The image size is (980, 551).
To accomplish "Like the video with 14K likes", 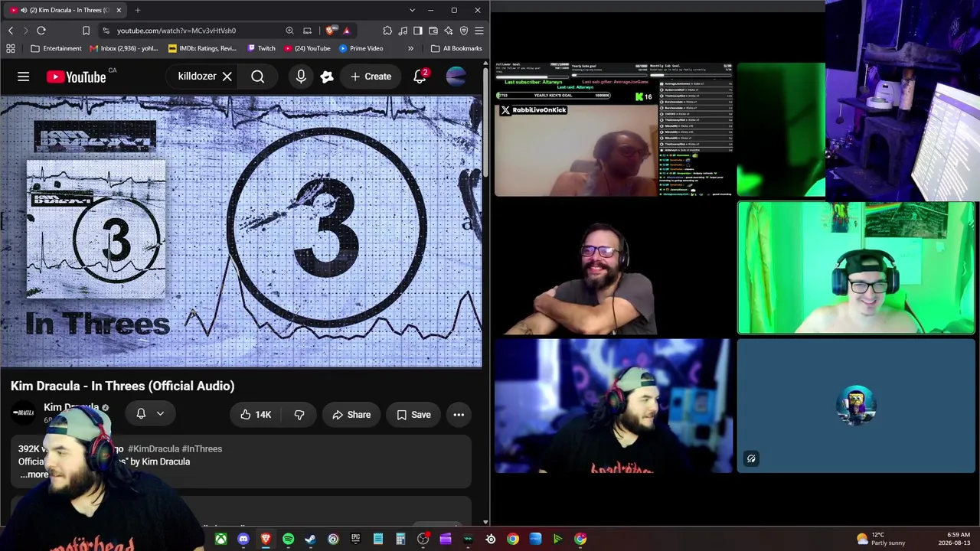I will pyautogui.click(x=256, y=415).
